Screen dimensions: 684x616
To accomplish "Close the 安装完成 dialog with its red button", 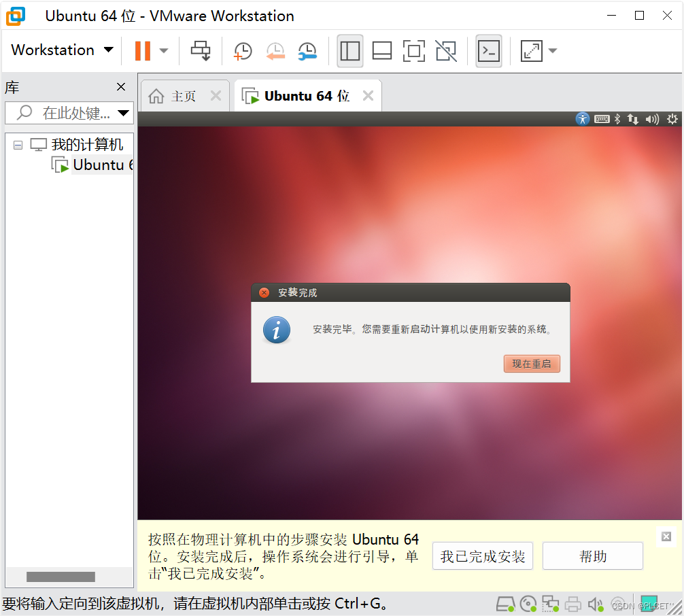I will [264, 292].
